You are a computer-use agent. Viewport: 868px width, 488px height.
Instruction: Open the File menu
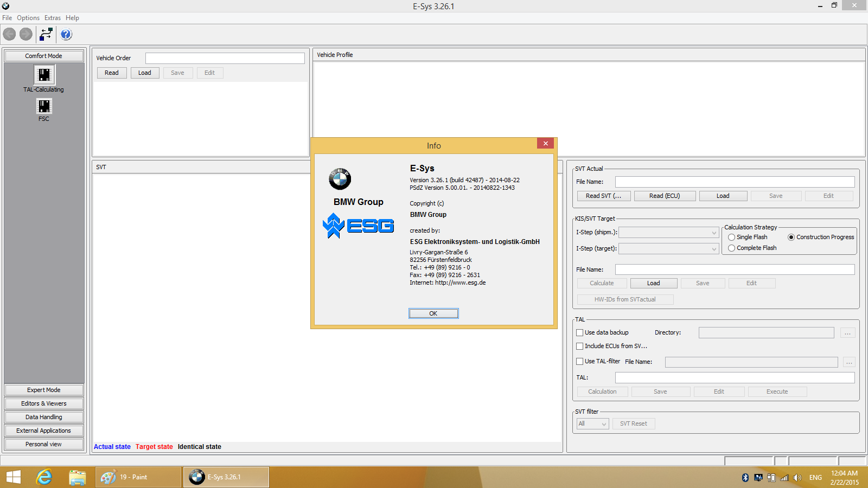(x=7, y=18)
